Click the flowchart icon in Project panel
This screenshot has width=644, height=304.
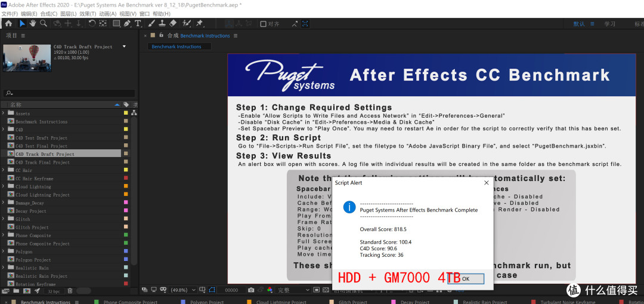click(134, 113)
